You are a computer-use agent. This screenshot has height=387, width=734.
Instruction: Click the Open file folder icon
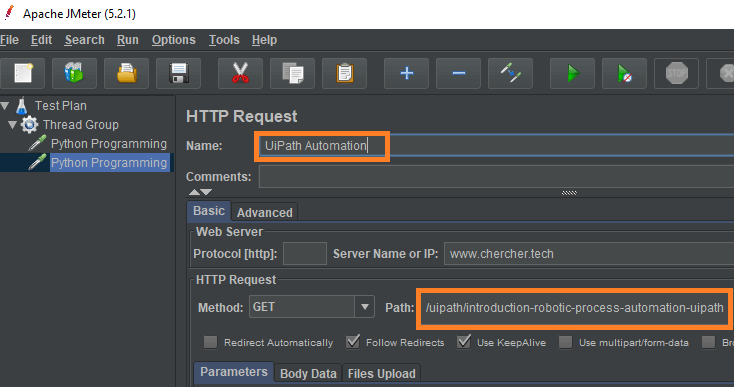point(126,73)
